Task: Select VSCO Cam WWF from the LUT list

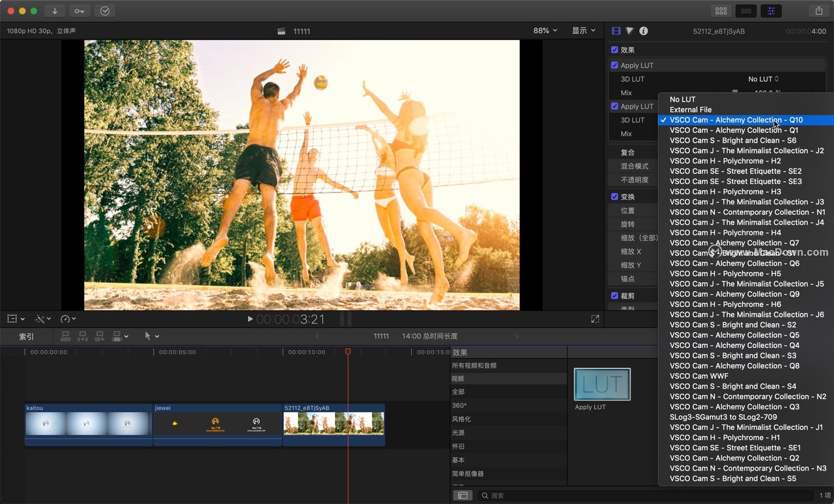Action: pos(699,376)
